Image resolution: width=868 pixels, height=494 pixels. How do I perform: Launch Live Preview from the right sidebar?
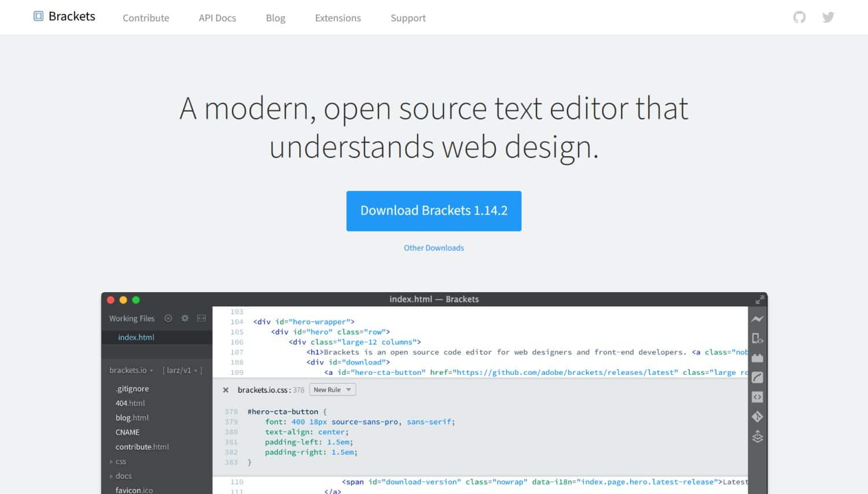tap(757, 318)
